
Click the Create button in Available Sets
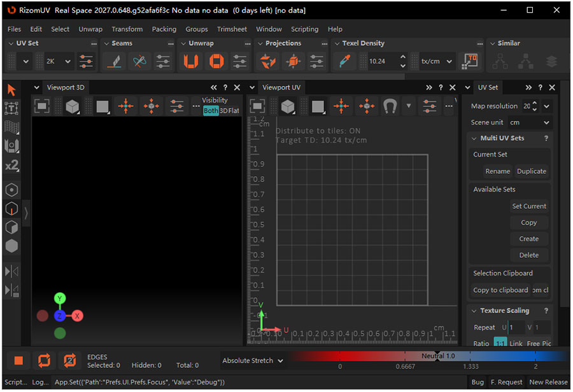529,239
